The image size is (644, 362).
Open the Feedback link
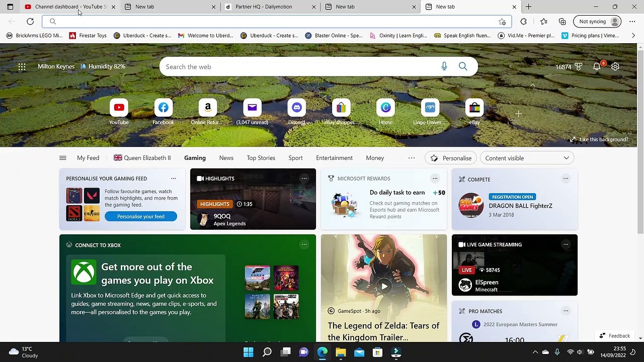point(614,336)
